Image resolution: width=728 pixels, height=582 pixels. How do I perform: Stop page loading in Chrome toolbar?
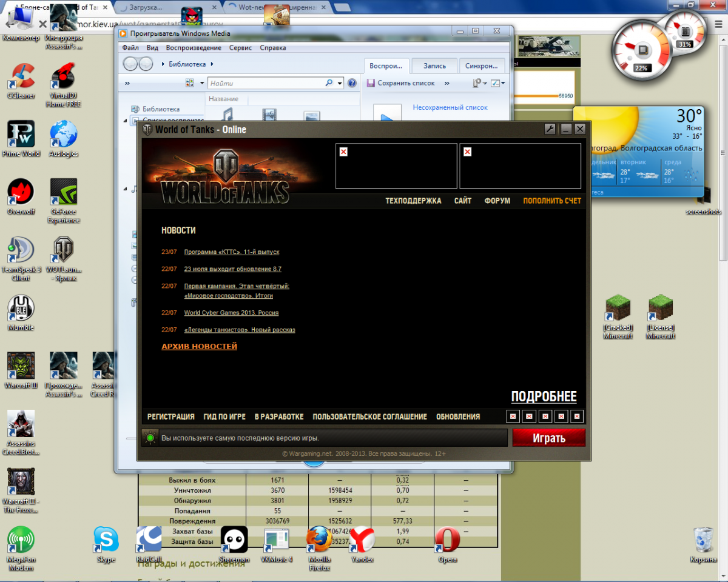pyautogui.click(x=43, y=24)
